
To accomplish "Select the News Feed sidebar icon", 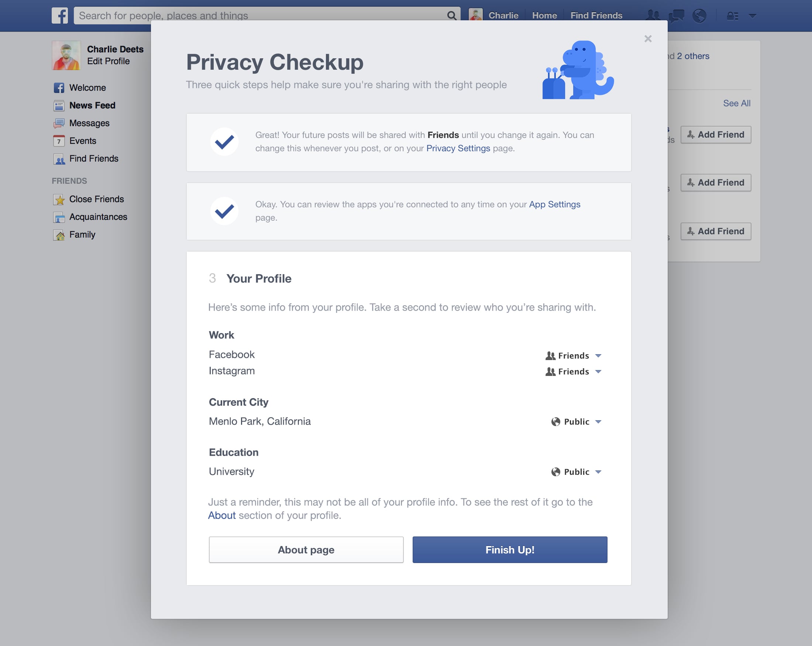I will 59,106.
